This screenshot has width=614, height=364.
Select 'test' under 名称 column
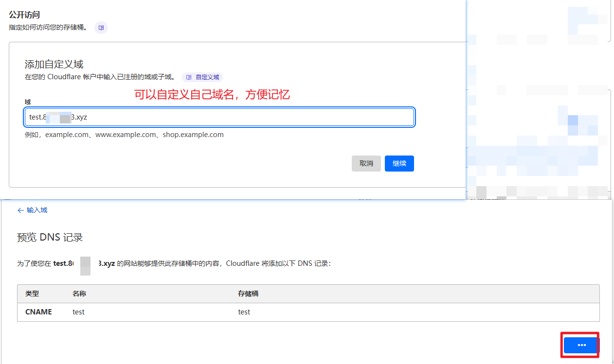pos(78,312)
